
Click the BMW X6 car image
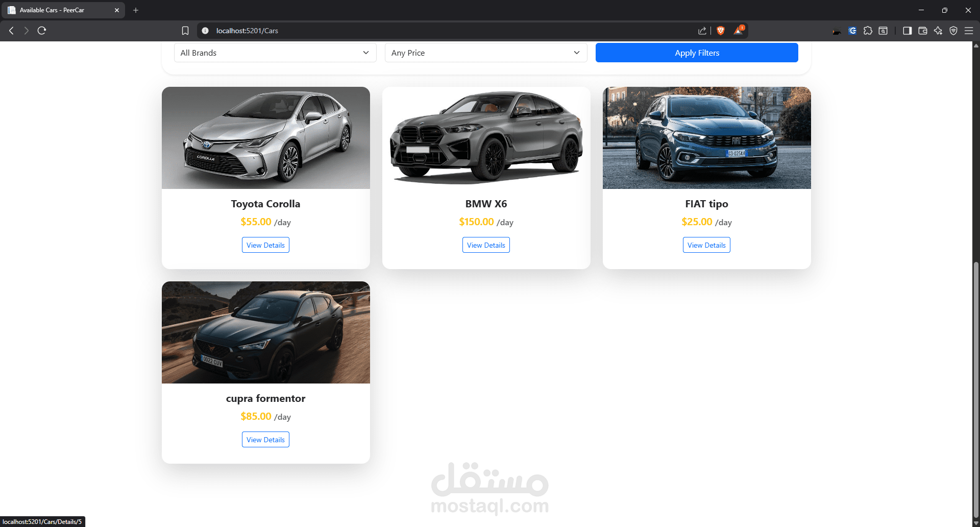click(x=486, y=138)
